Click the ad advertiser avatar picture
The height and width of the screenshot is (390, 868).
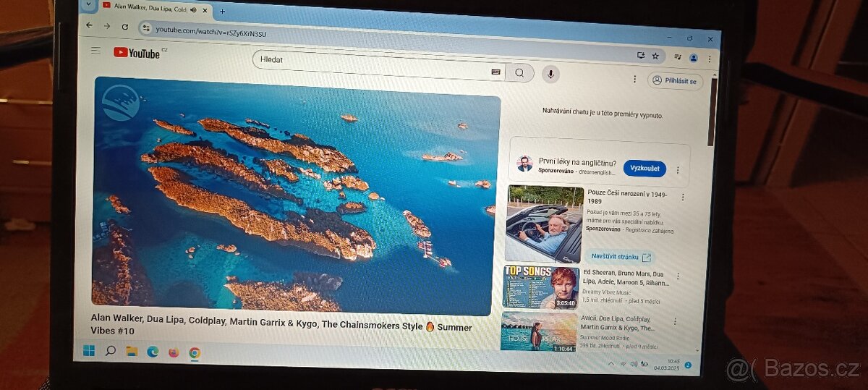pos(524,164)
